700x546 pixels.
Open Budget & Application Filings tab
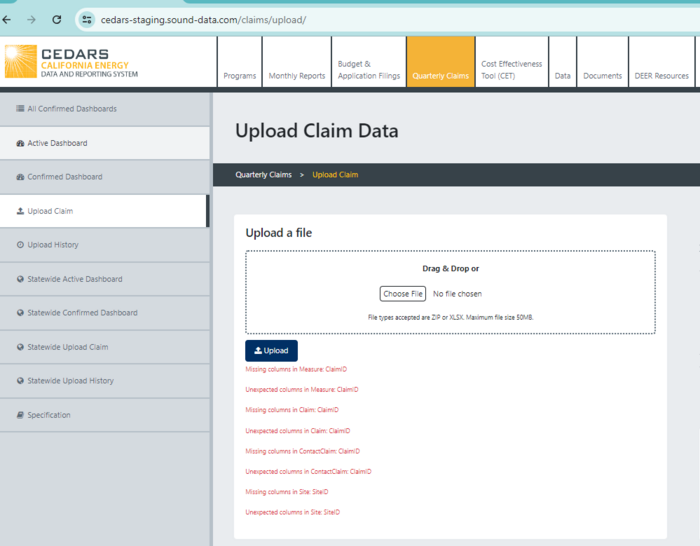coord(368,70)
